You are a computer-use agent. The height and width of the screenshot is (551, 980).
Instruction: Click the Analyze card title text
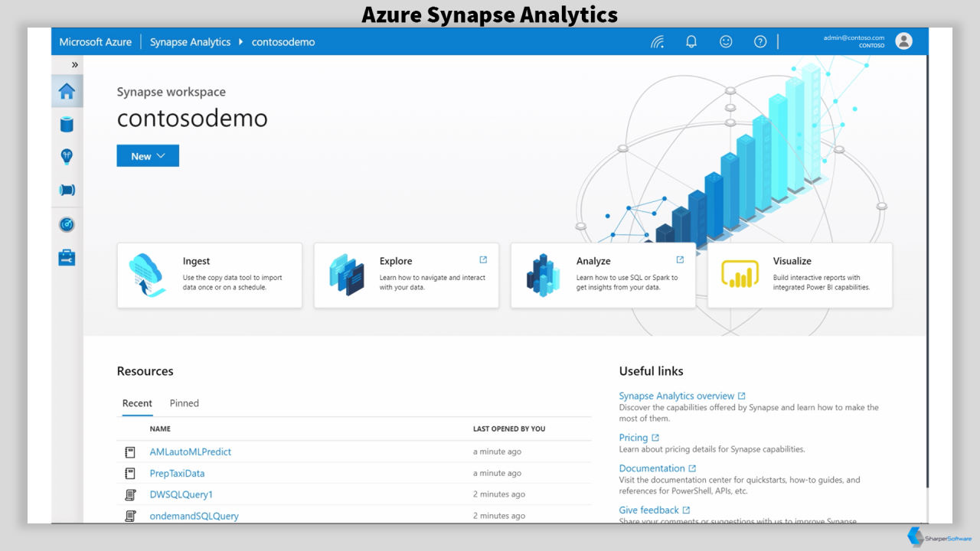593,261
